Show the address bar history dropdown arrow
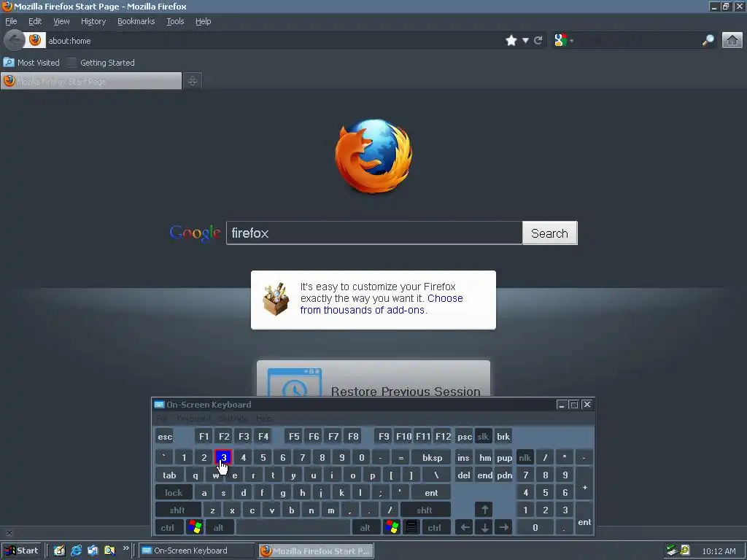 click(x=525, y=41)
